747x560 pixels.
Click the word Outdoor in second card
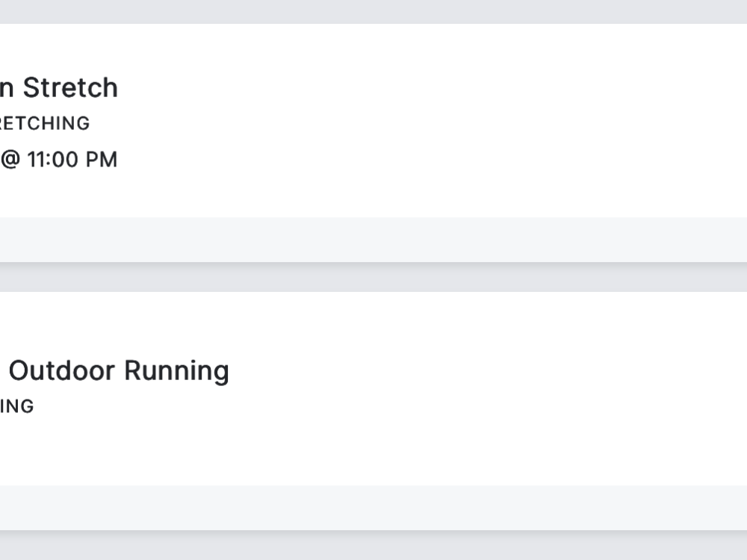[x=61, y=370]
